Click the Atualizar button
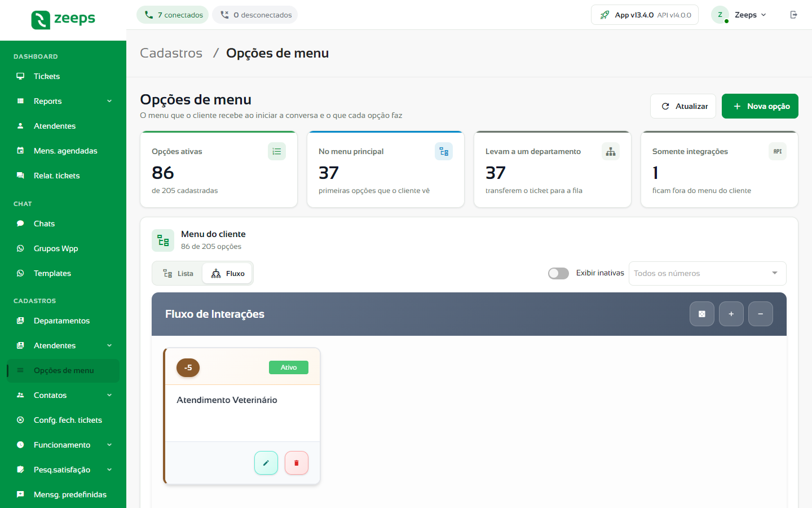Screen dimensions: 812x508 tap(683, 106)
